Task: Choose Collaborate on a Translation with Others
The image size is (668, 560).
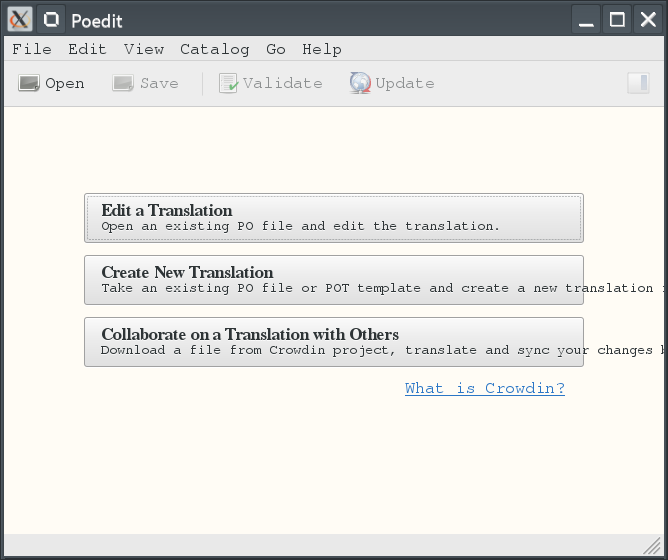Action: pyautogui.click(x=334, y=342)
